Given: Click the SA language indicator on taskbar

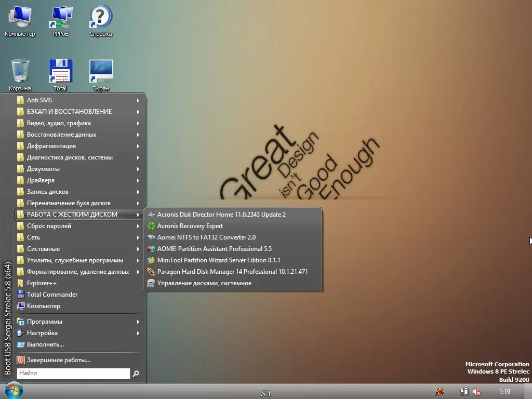Looking at the screenshot, I should (265, 394).
